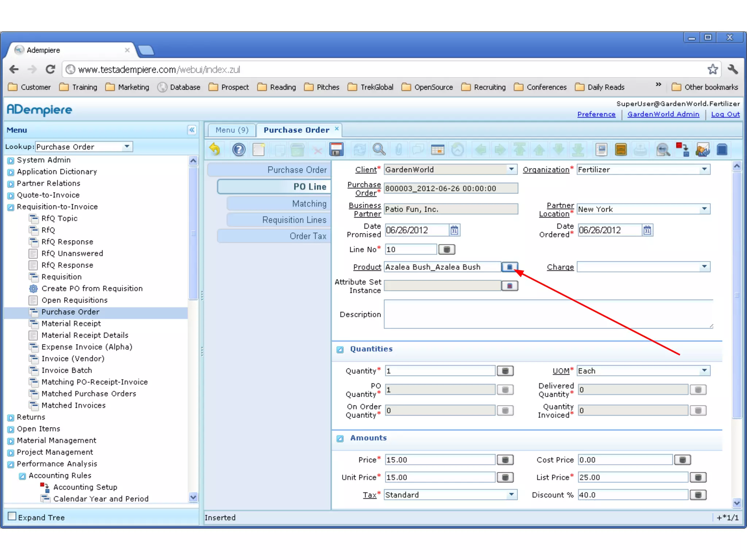This screenshot has width=747, height=560.
Task: Click the brown Archive cabinet icon
Action: coord(621,149)
